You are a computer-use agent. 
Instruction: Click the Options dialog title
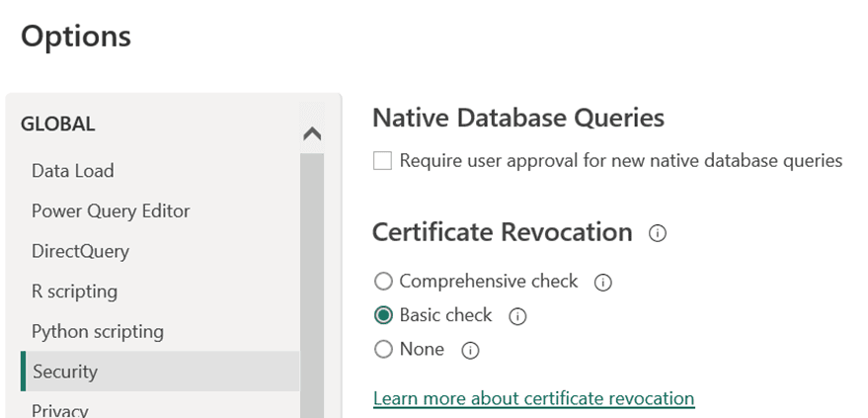76,36
